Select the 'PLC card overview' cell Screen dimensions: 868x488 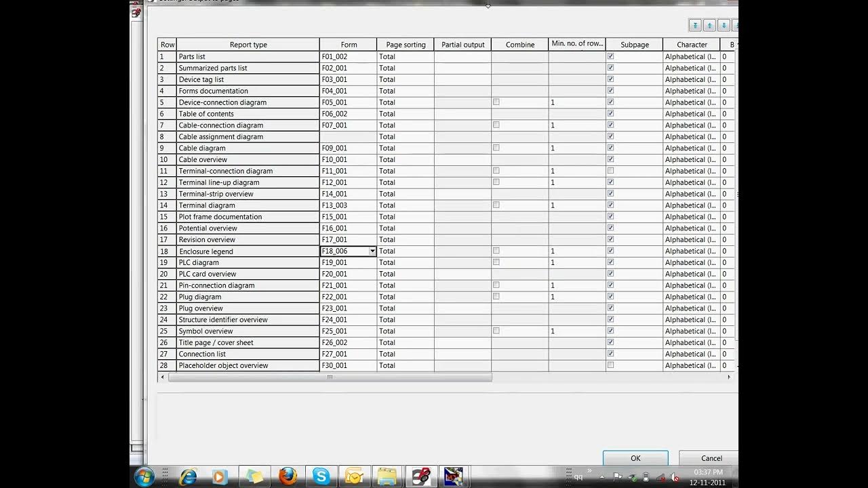248,274
